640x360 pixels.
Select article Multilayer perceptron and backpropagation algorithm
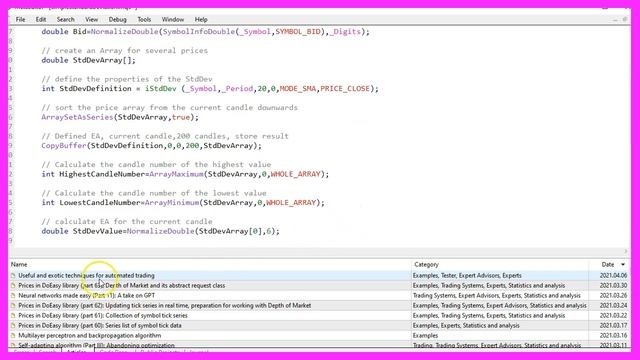pyautogui.click(x=90, y=336)
